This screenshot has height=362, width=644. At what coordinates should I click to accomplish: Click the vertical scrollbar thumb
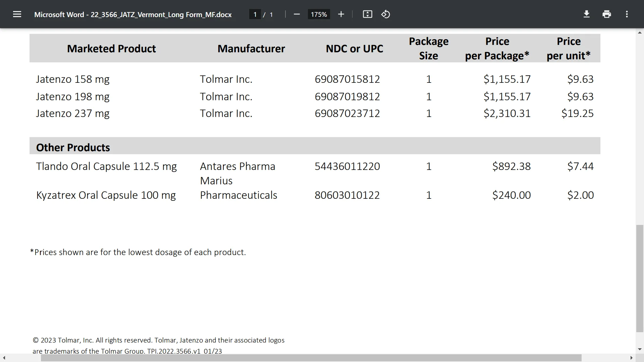pyautogui.click(x=640, y=278)
